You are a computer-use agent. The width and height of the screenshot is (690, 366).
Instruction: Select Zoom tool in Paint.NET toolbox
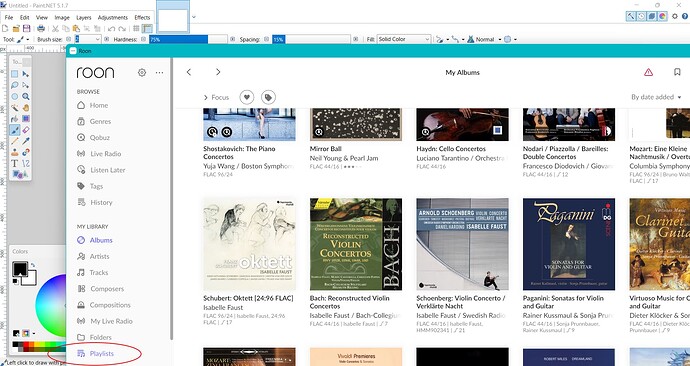click(x=26, y=96)
